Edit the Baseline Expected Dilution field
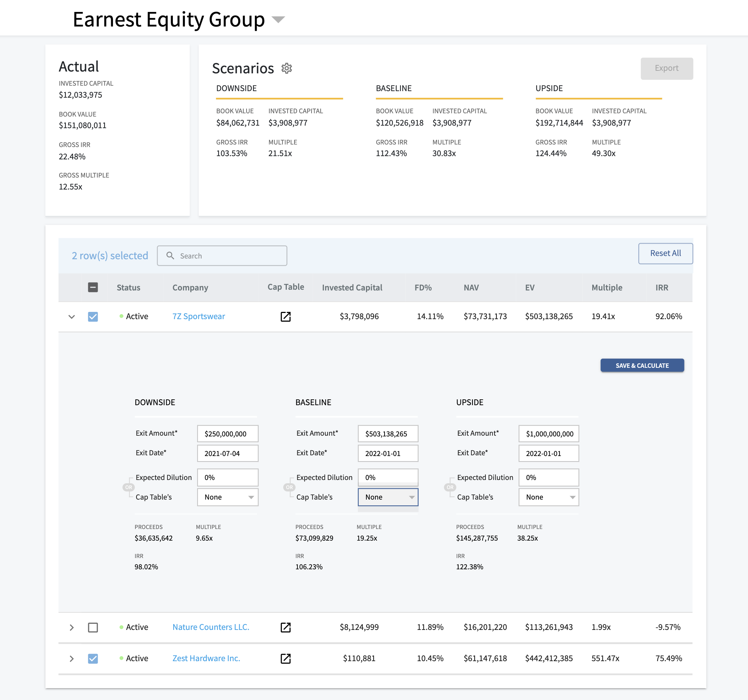Image resolution: width=748 pixels, height=700 pixels. pyautogui.click(x=388, y=478)
